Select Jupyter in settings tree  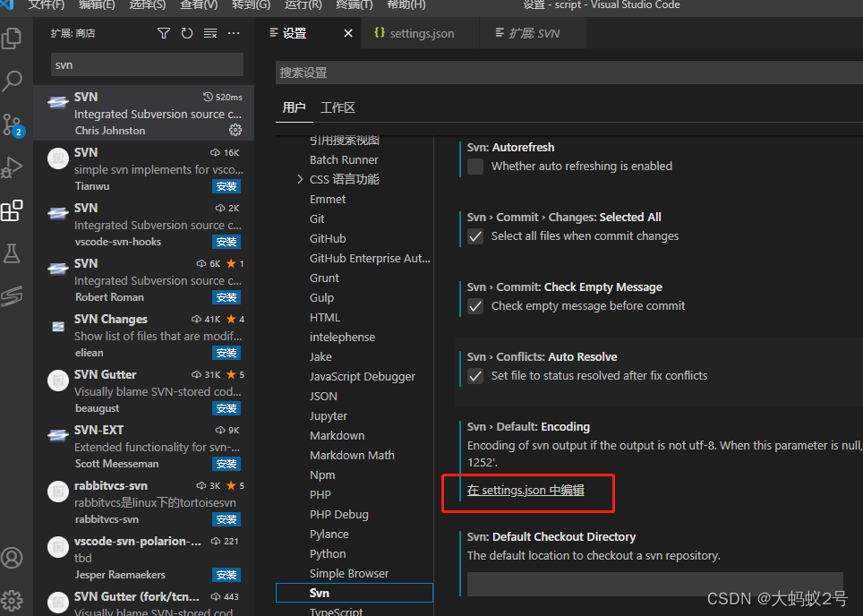click(x=329, y=416)
